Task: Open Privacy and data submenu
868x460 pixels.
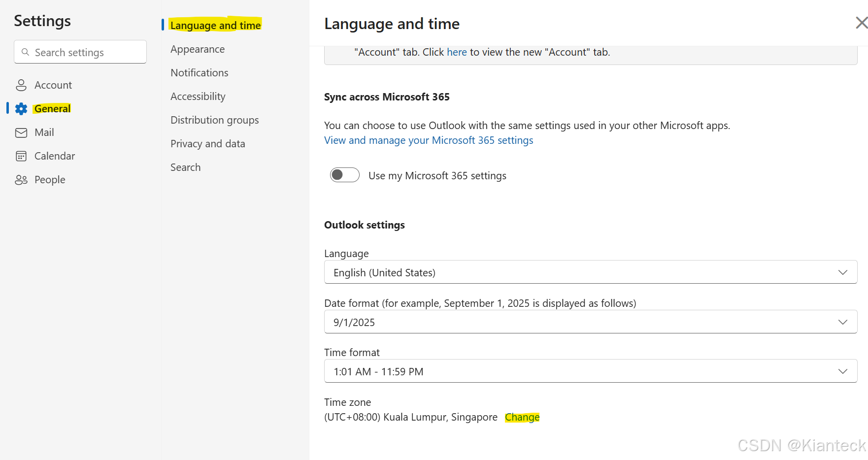Action: (208, 144)
